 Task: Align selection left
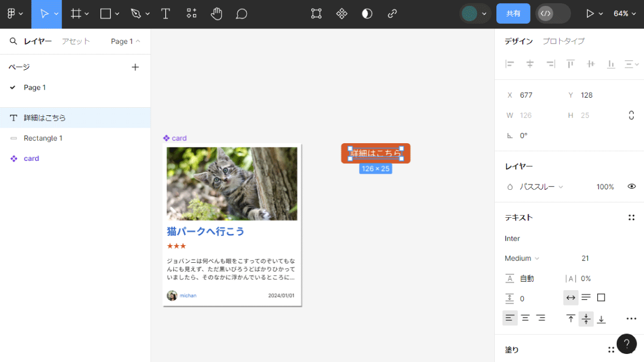click(510, 64)
